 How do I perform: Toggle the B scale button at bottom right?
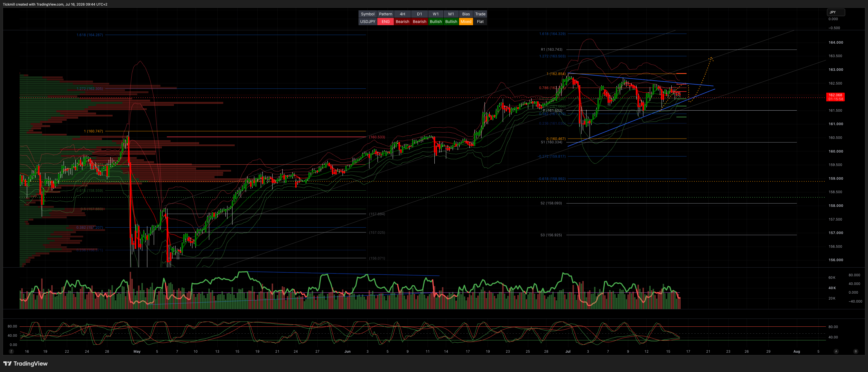(855, 351)
